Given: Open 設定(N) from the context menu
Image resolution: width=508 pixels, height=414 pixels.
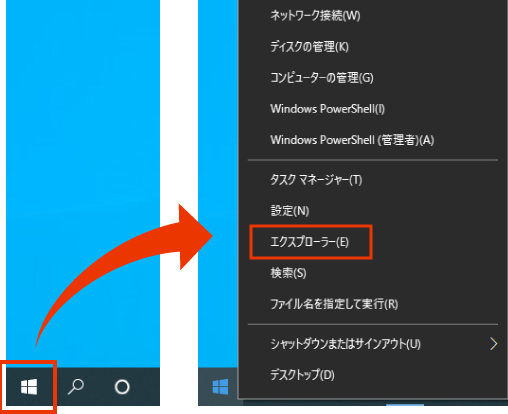Looking at the screenshot, I should (290, 211).
